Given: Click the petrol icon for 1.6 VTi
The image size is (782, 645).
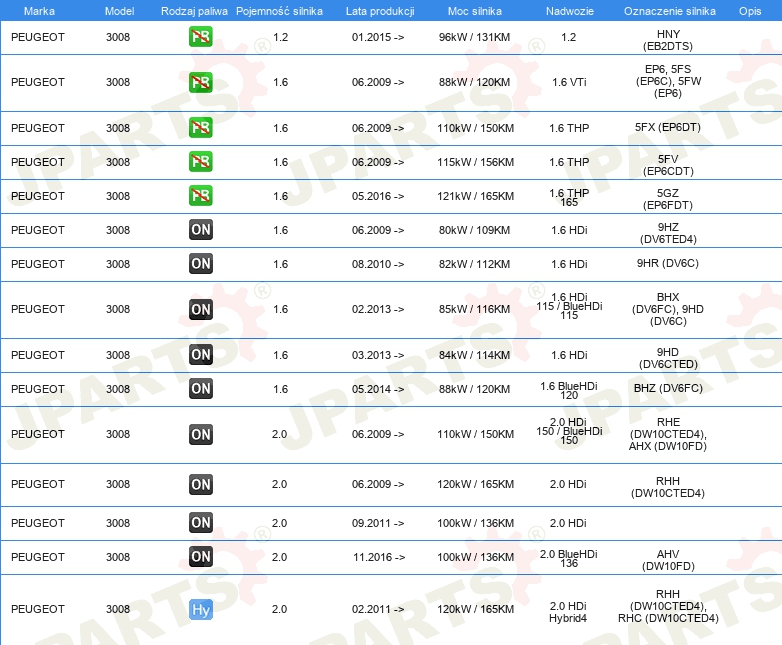Looking at the screenshot, I should tap(200, 82).
